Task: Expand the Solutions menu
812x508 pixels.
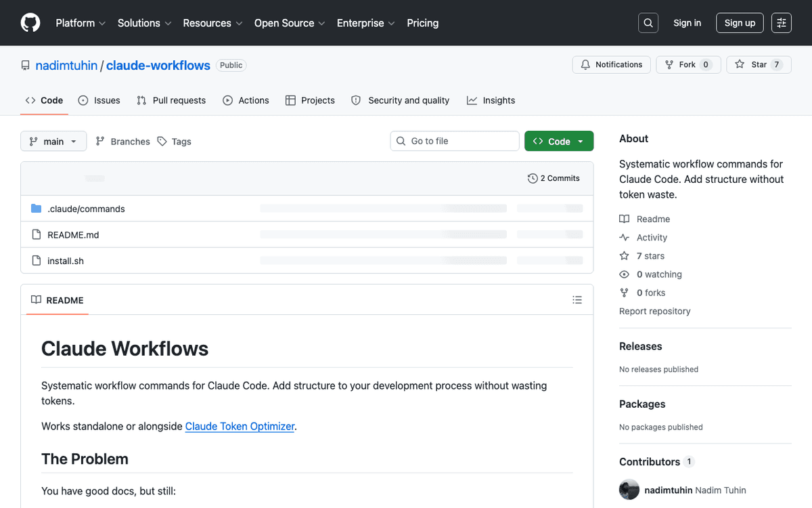Action: click(x=144, y=23)
